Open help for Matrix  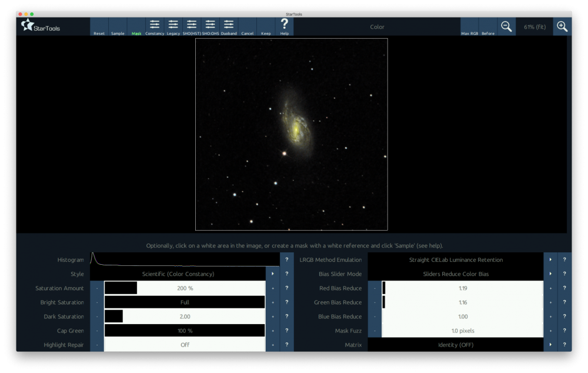564,345
